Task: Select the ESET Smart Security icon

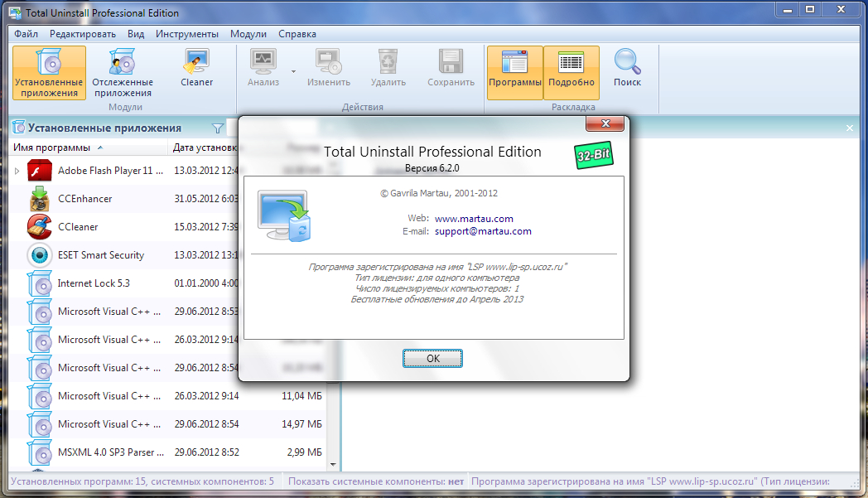Action: pos(39,255)
